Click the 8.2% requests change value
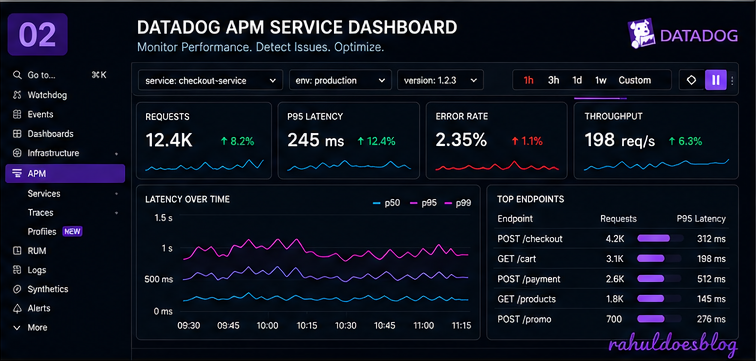This screenshot has width=756, height=361. (237, 141)
